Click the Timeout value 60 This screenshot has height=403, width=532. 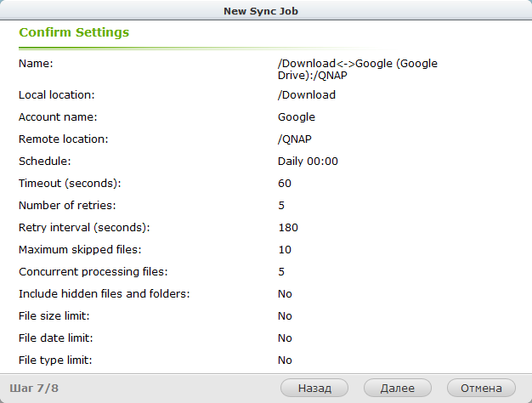coord(285,184)
